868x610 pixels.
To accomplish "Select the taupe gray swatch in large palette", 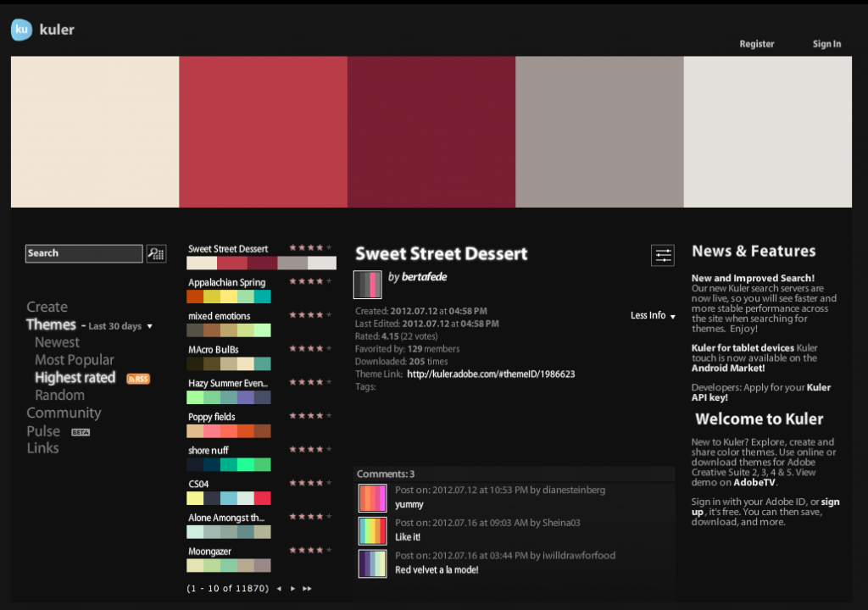I will (x=599, y=131).
